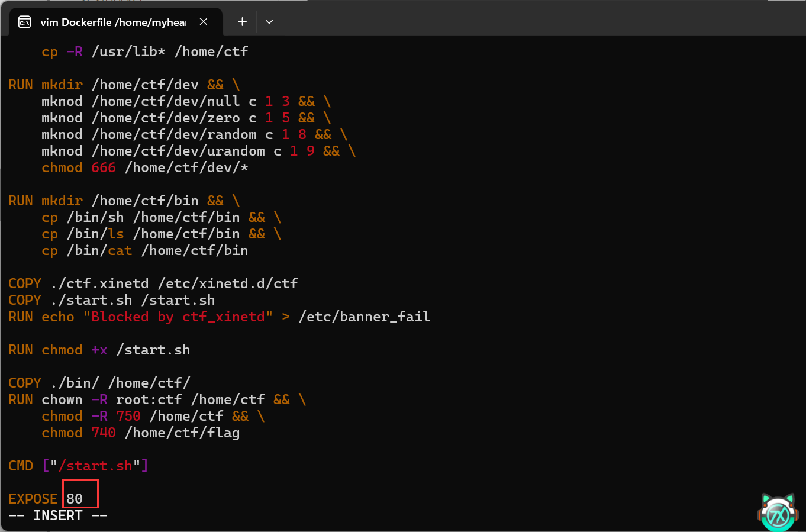
Task: Click the line 'RUN mkdir /home/ctf/dev && \'
Action: [124, 85]
